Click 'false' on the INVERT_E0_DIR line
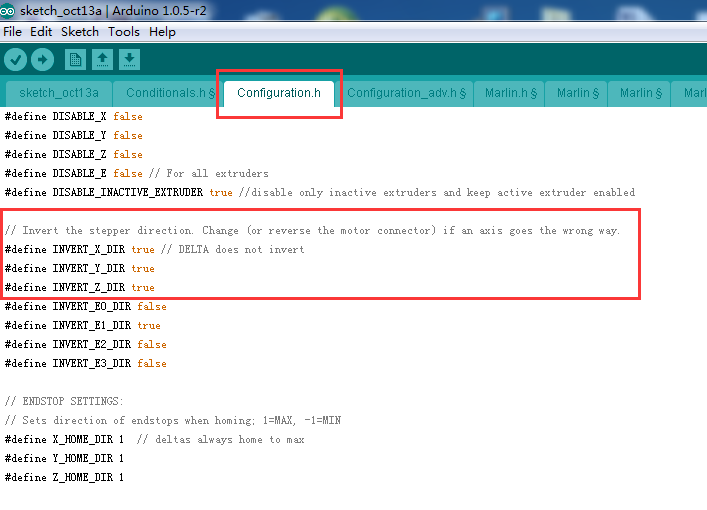 pyautogui.click(x=152, y=307)
